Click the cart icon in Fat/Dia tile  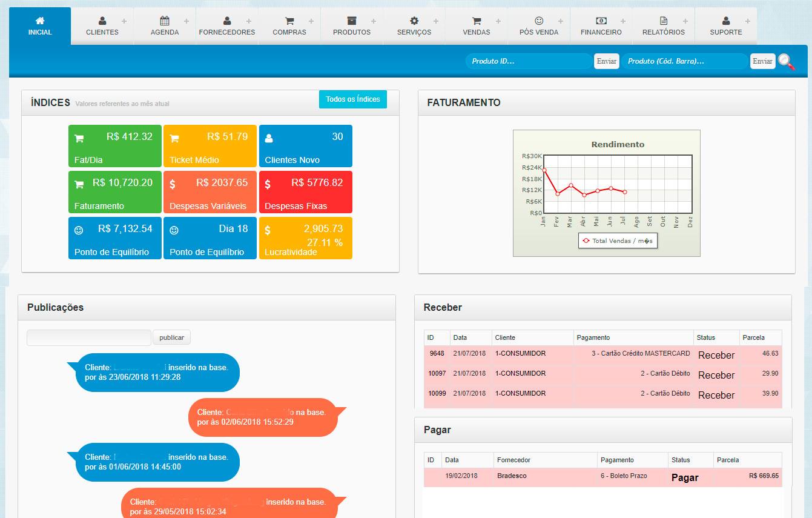[79, 139]
